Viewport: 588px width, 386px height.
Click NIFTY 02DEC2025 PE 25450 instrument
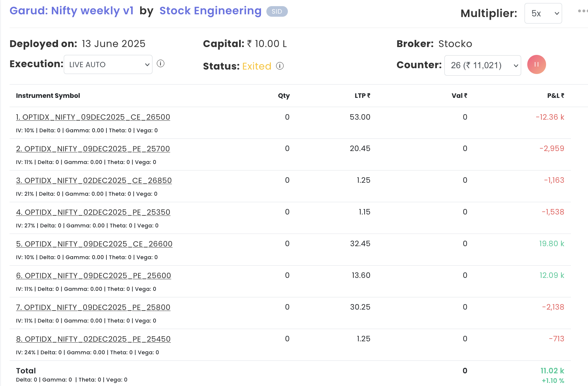click(93, 339)
